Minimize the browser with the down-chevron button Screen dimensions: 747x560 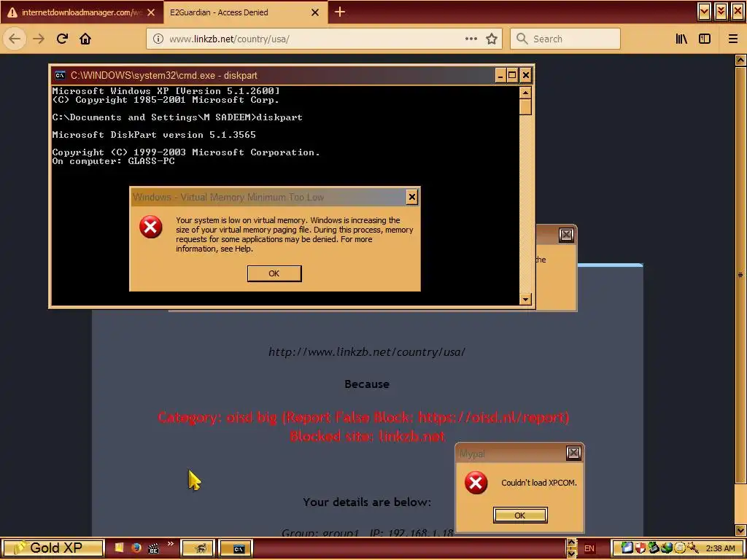tap(704, 12)
